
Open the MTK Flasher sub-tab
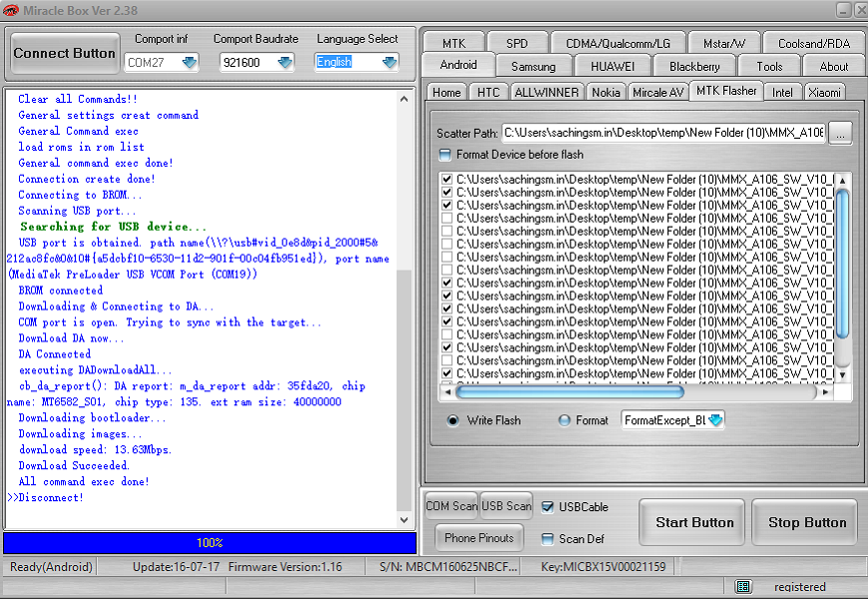[726, 91]
